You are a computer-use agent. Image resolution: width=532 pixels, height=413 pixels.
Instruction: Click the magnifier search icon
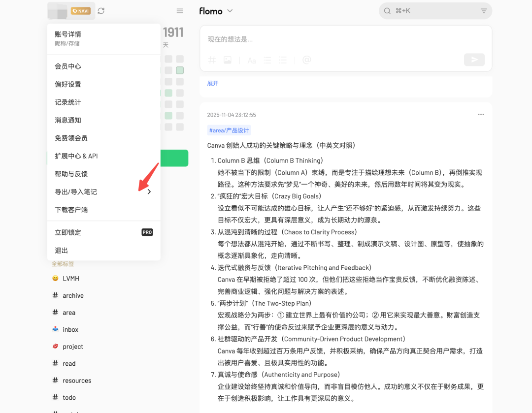coord(387,11)
